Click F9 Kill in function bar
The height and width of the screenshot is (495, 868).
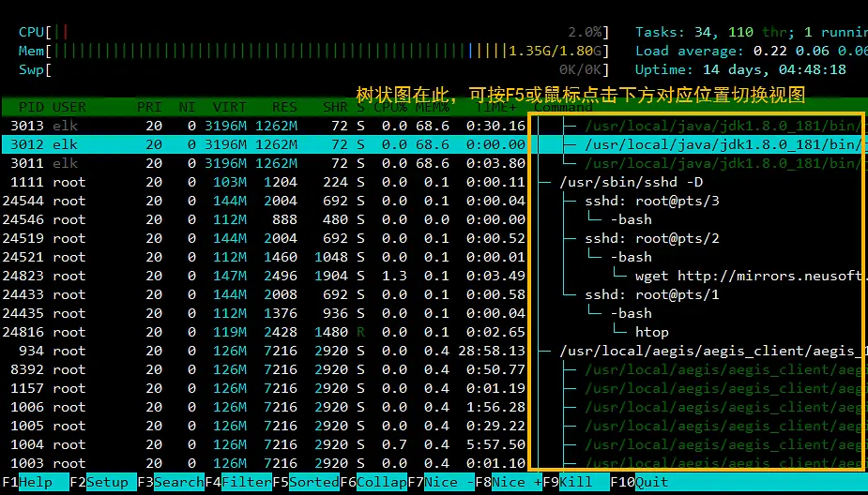click(x=576, y=482)
